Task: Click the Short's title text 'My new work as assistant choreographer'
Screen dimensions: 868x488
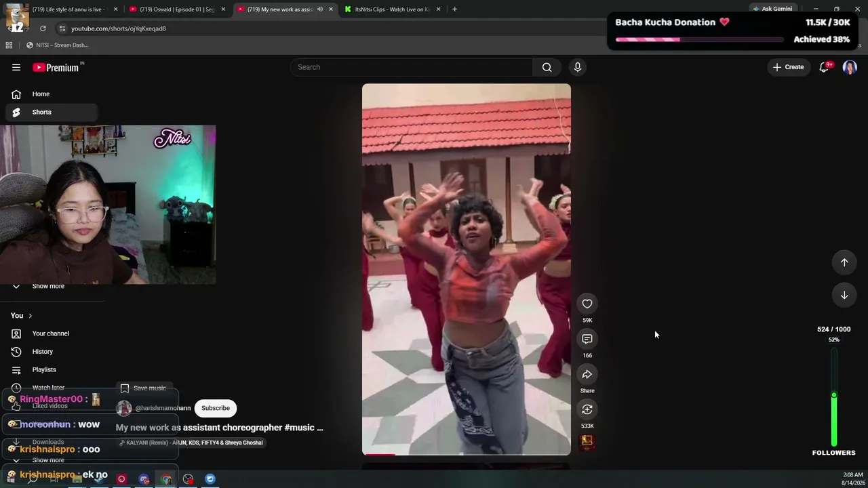Action: (x=199, y=428)
